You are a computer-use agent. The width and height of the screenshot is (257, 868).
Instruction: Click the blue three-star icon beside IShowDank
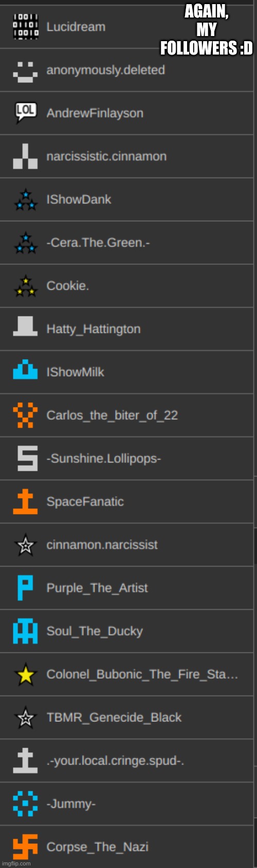(x=25, y=200)
